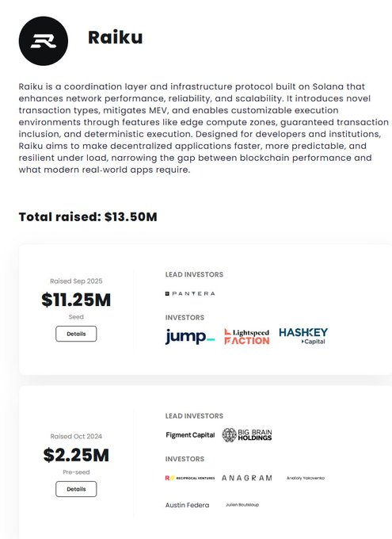This screenshot has height=539, width=392.
Task: View Details for the Seed round
Action: 76,334
